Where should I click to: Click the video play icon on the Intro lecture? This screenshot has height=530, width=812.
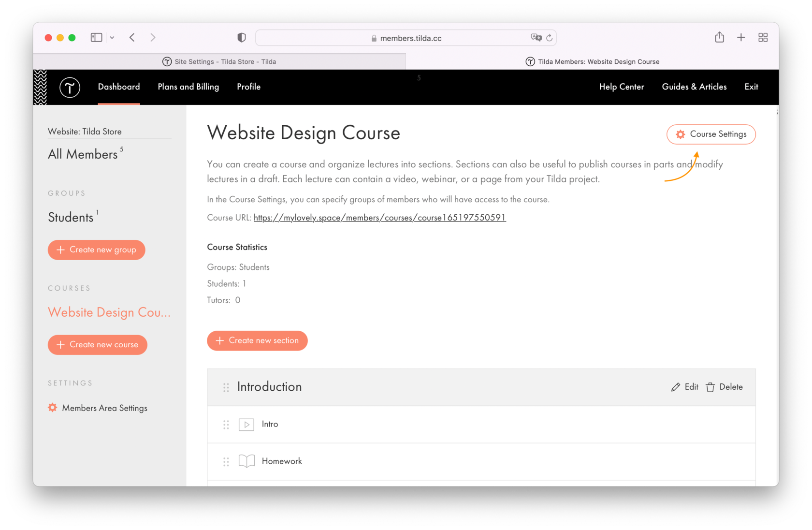coord(246,424)
